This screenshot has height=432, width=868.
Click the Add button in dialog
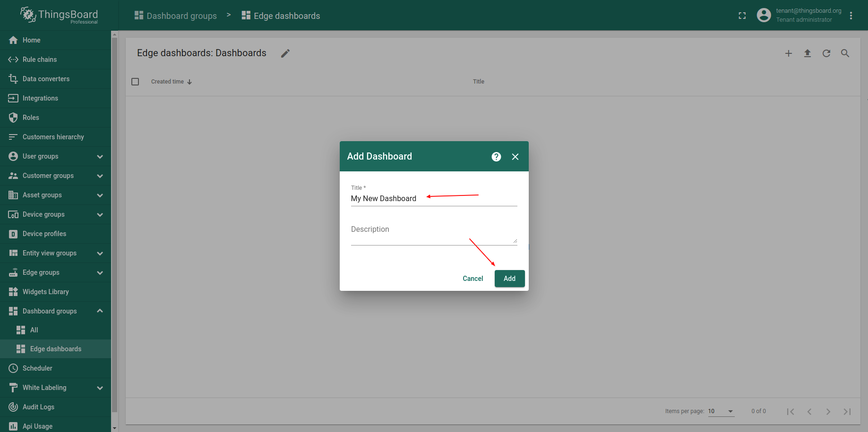coord(509,279)
